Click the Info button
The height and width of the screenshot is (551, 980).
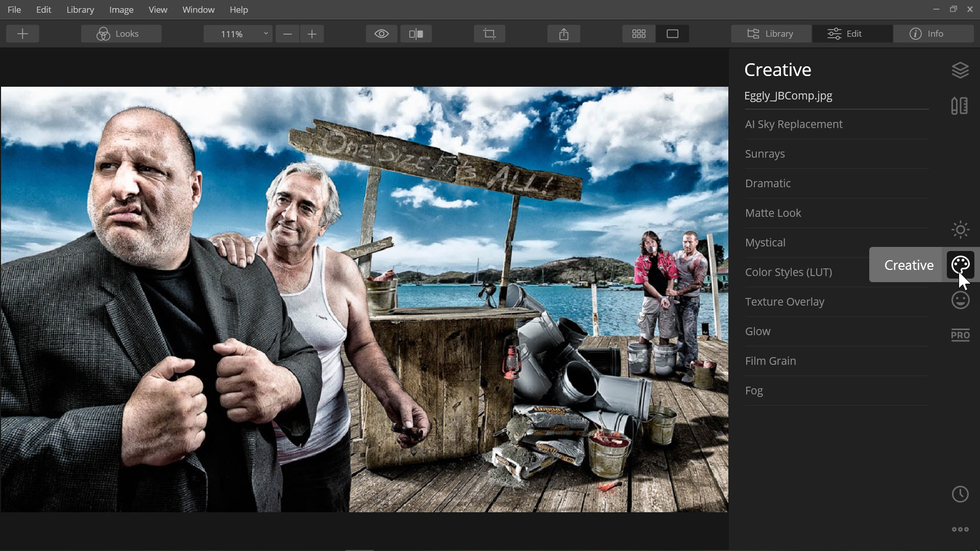coord(934,34)
